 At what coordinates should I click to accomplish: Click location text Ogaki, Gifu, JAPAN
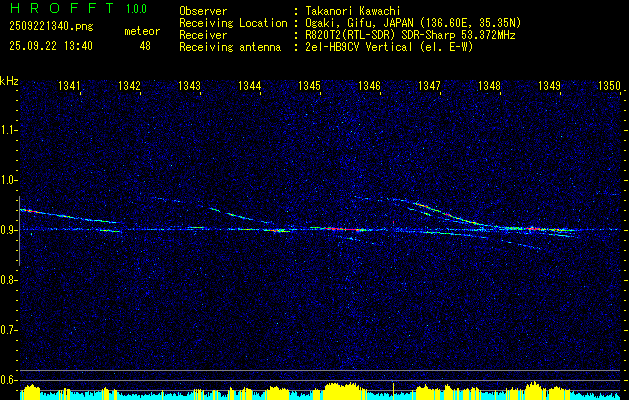(x=359, y=23)
